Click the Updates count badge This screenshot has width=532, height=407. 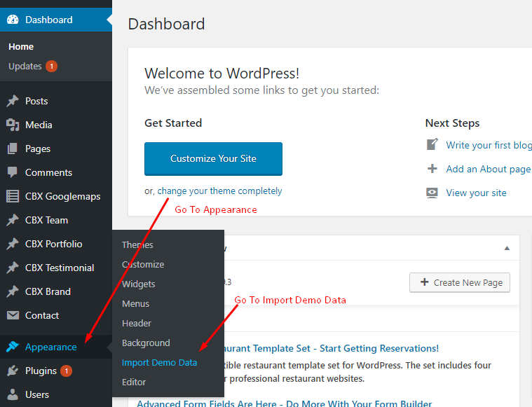[52, 66]
